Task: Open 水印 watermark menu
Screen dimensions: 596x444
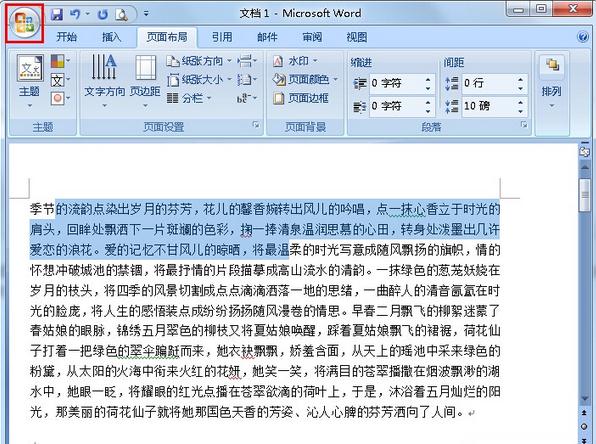Action: (x=295, y=61)
